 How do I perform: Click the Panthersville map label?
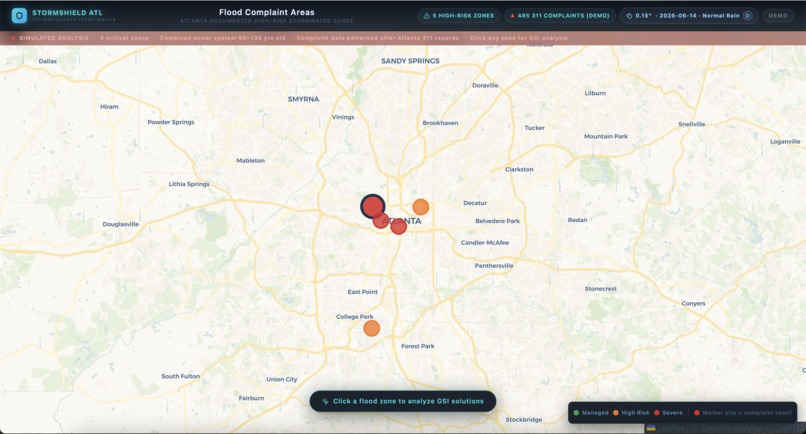coord(493,266)
